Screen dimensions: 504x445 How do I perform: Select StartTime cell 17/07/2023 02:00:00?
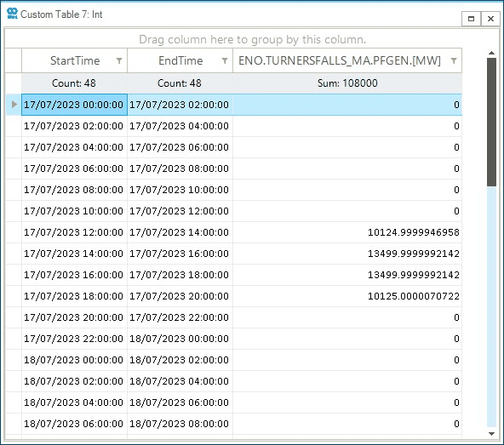[x=74, y=126]
